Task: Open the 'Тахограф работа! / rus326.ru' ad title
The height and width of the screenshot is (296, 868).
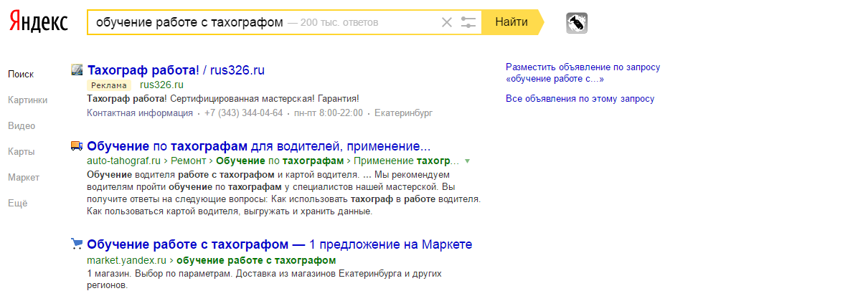Action: [176, 70]
